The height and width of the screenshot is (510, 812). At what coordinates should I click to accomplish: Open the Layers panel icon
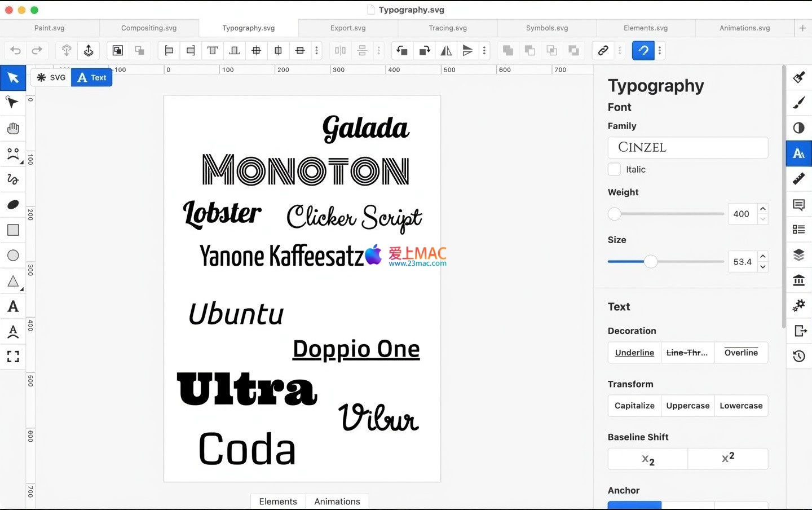pyautogui.click(x=798, y=254)
